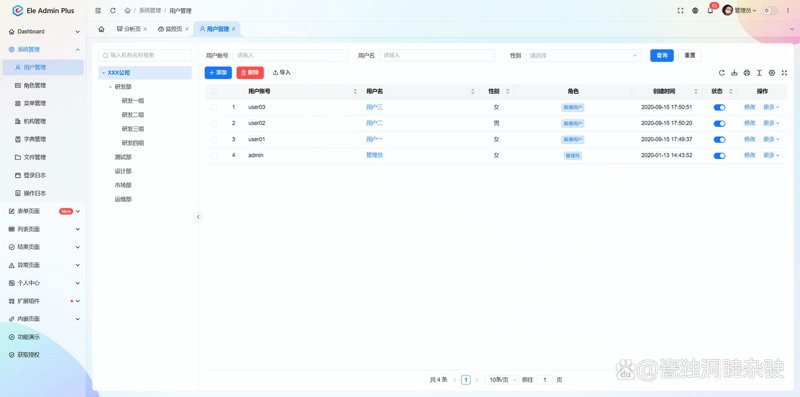800x397 pixels.
Task: Close the 分析页 tab
Action: (145, 29)
